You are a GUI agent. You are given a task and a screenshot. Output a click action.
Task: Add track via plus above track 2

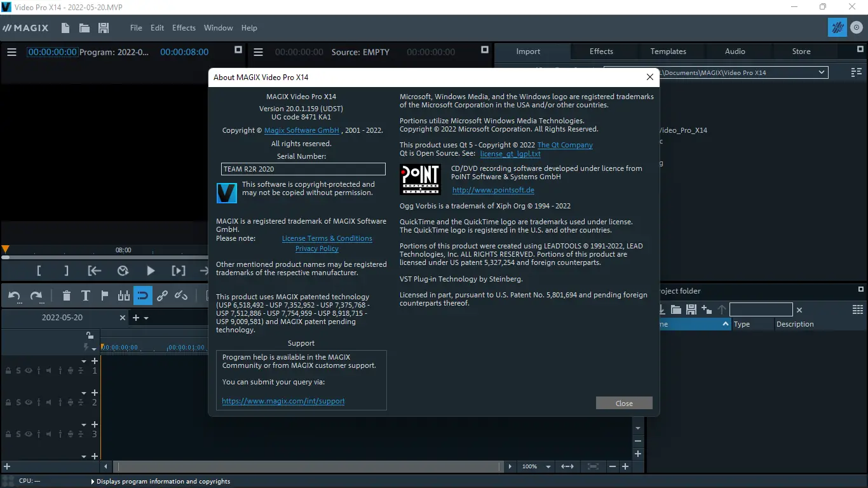95,393
